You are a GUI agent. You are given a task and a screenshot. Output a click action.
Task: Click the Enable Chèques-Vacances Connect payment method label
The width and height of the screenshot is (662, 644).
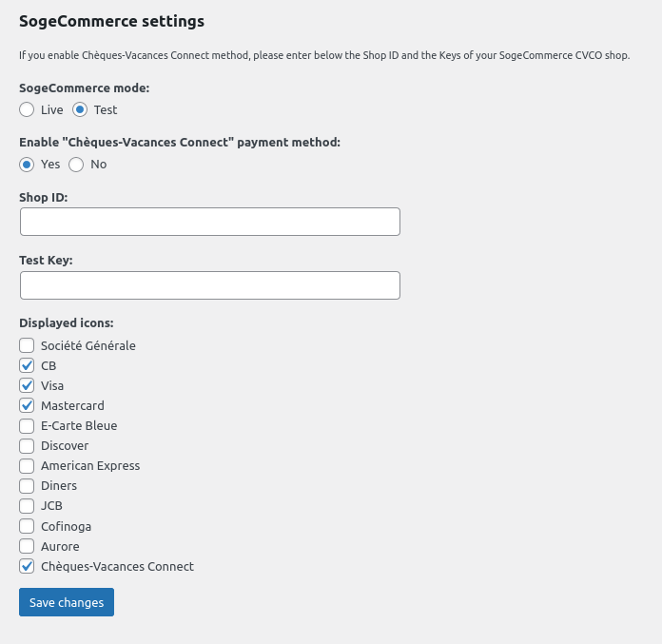[180, 143]
